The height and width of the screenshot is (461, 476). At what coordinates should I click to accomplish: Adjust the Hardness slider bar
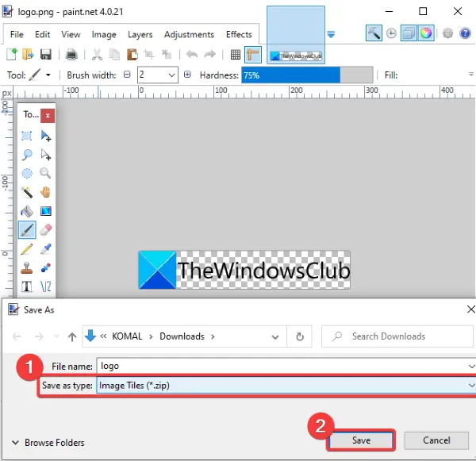point(307,75)
